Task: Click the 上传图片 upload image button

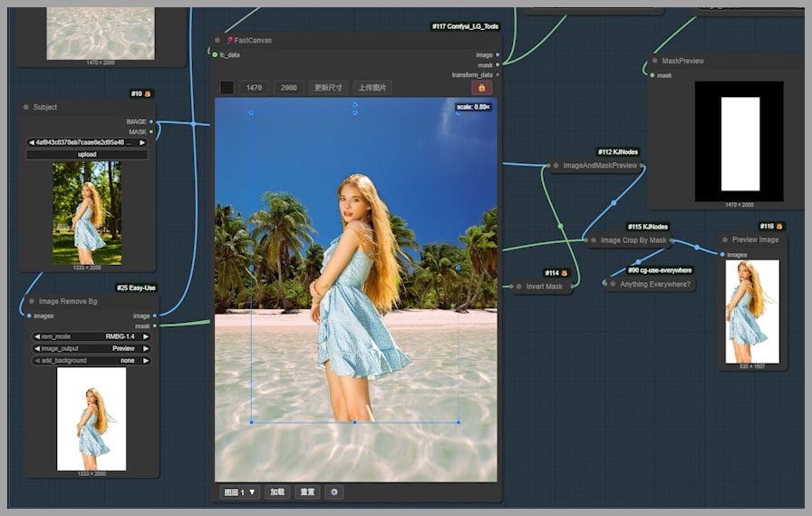Action: coord(372,88)
